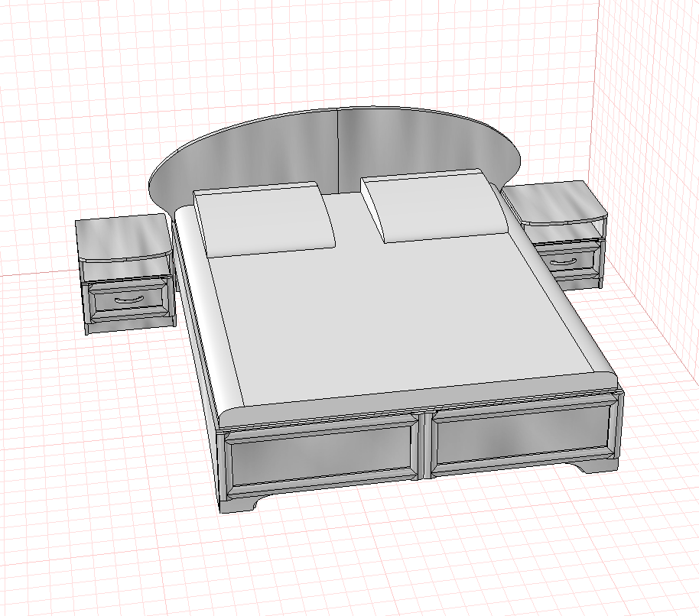The width and height of the screenshot is (699, 616).
Task: Click the right nightstand drawer handle
Action: 562,262
